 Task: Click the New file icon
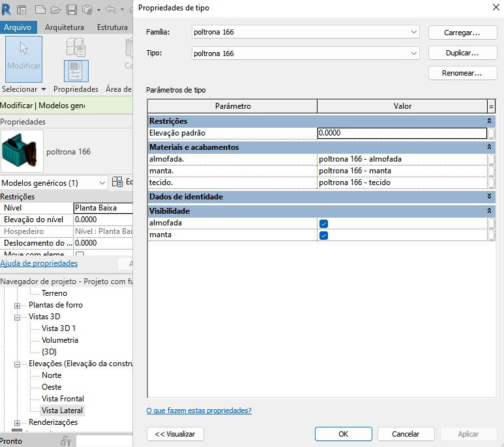40,10
